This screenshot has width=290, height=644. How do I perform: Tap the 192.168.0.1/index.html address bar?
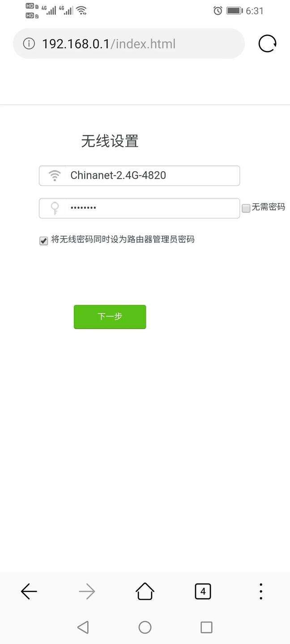coord(129,44)
